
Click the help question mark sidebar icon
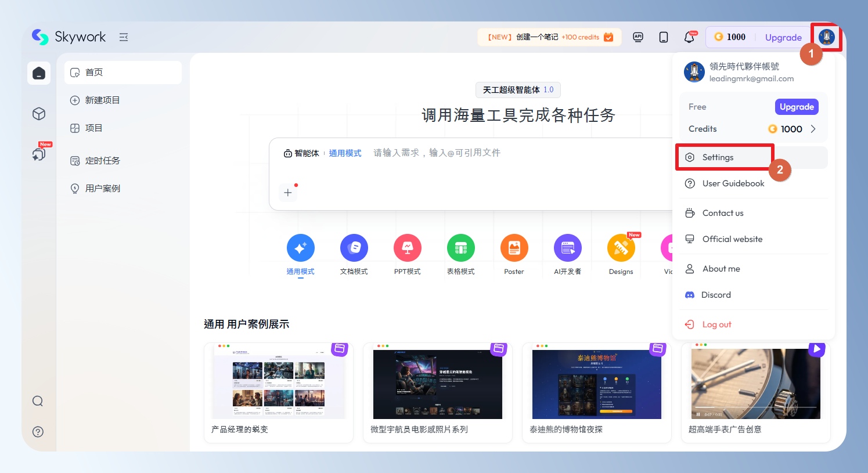point(38,432)
